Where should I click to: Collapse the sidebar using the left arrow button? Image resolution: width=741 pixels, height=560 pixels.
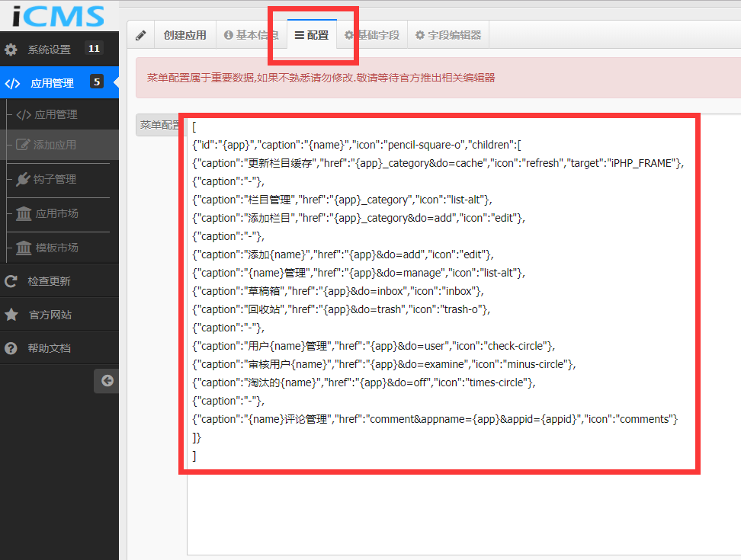(107, 381)
